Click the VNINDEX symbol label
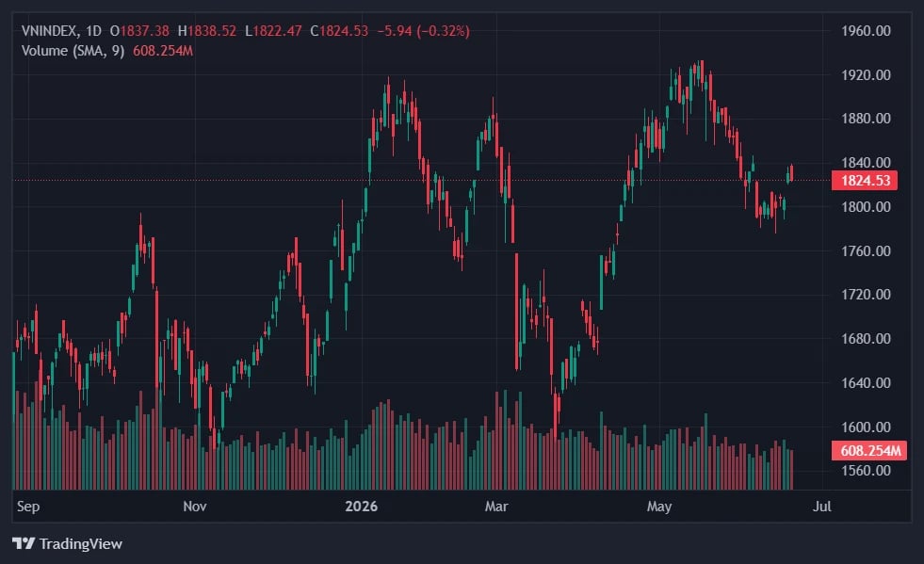 click(x=50, y=31)
